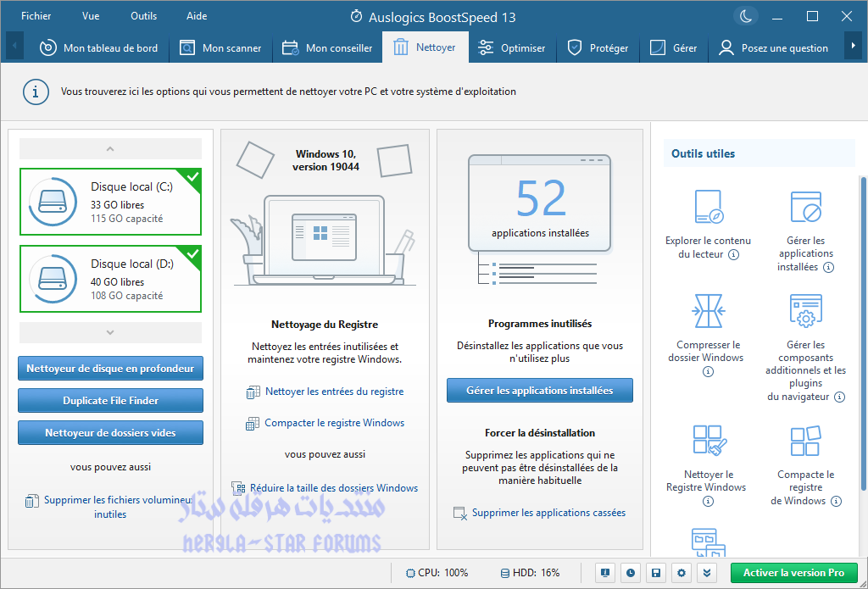Open settings gear icon in status bar

(682, 572)
